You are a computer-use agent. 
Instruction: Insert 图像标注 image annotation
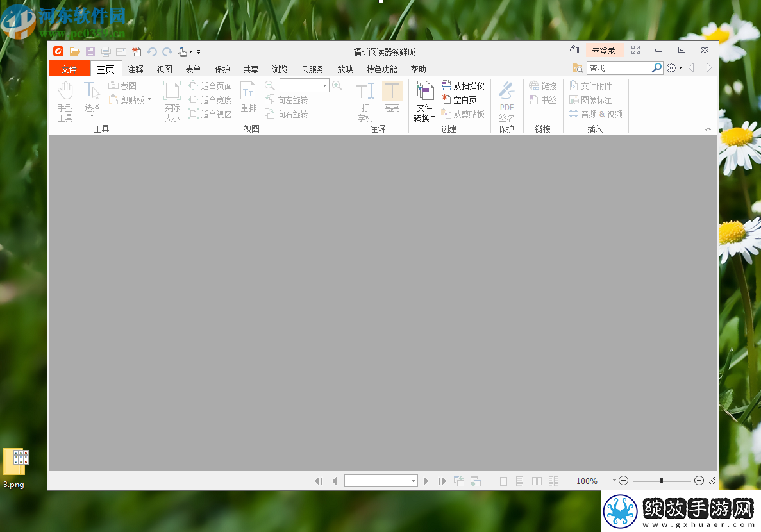(x=590, y=100)
